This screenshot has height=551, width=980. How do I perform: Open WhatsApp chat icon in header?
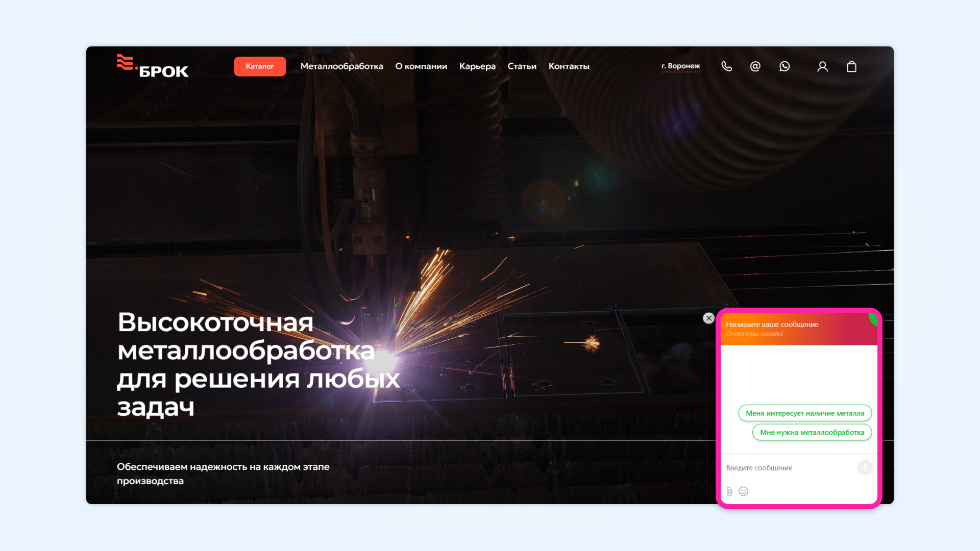point(785,66)
